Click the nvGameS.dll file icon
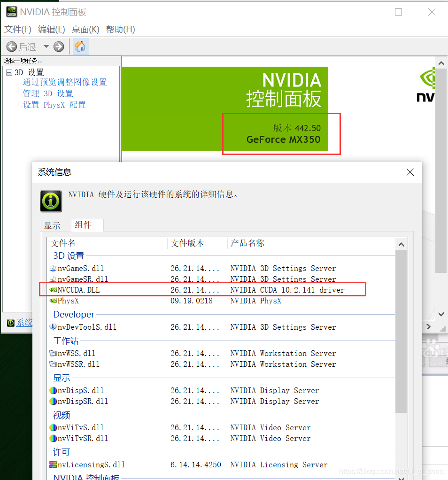Image resolution: width=448 pixels, height=480 pixels. (x=53, y=269)
